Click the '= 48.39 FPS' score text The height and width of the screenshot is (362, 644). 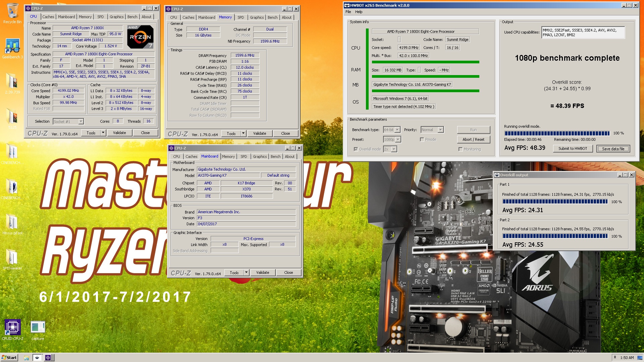(567, 106)
